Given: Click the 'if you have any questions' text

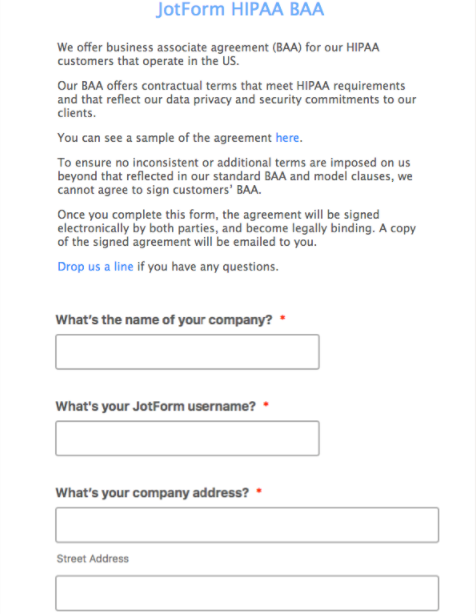Looking at the screenshot, I should pos(207,267).
